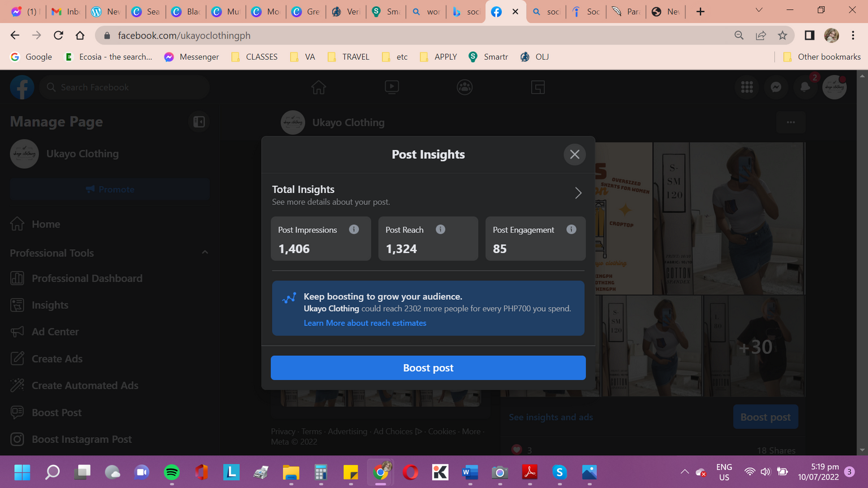
Task: Open Facebook notifications bell
Action: click(x=805, y=87)
